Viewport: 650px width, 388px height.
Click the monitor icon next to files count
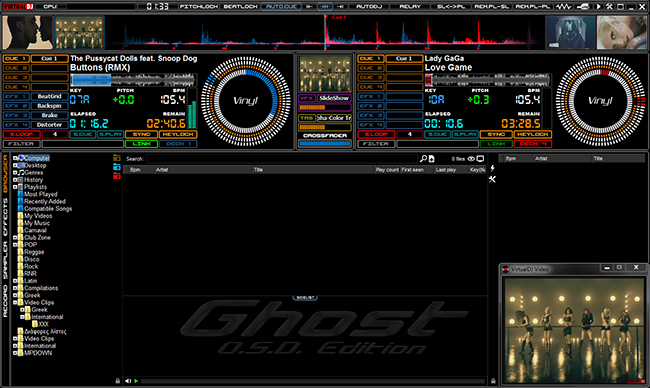coord(480,159)
